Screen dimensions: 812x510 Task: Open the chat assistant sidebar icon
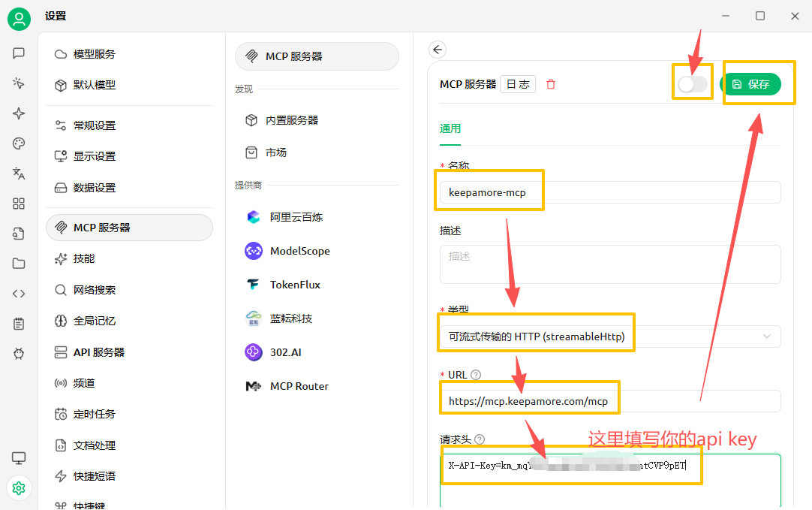[19, 53]
